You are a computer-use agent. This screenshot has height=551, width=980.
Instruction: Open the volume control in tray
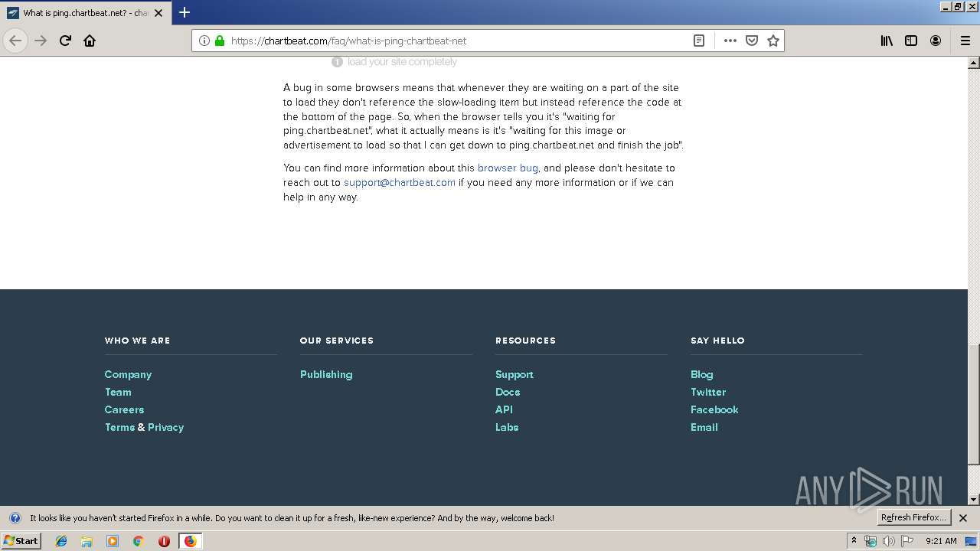[x=889, y=541]
